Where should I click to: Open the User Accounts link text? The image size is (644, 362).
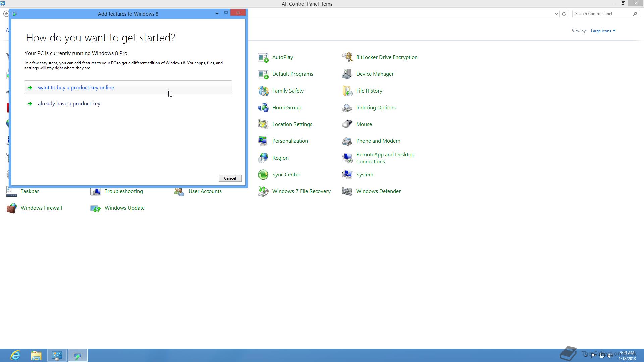205,191
